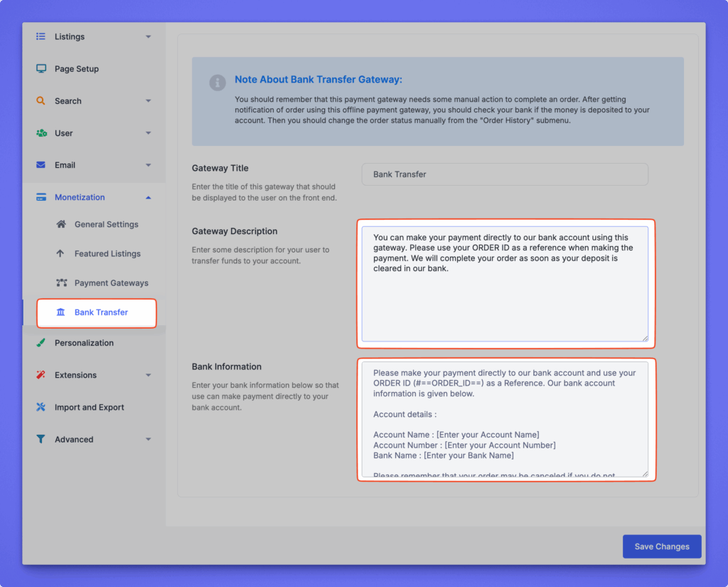This screenshot has width=728, height=587.
Task: Click the Email envelope icon
Action: [41, 165]
